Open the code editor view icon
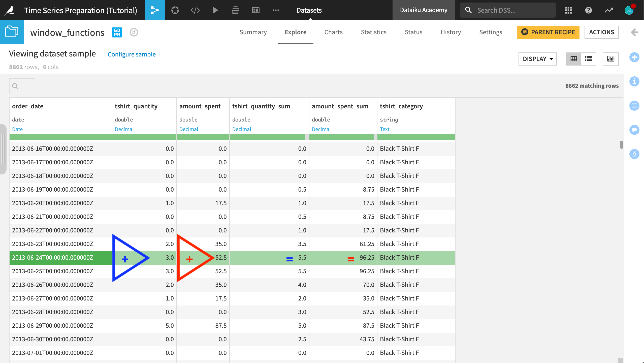This screenshot has height=363, width=644. click(x=195, y=10)
